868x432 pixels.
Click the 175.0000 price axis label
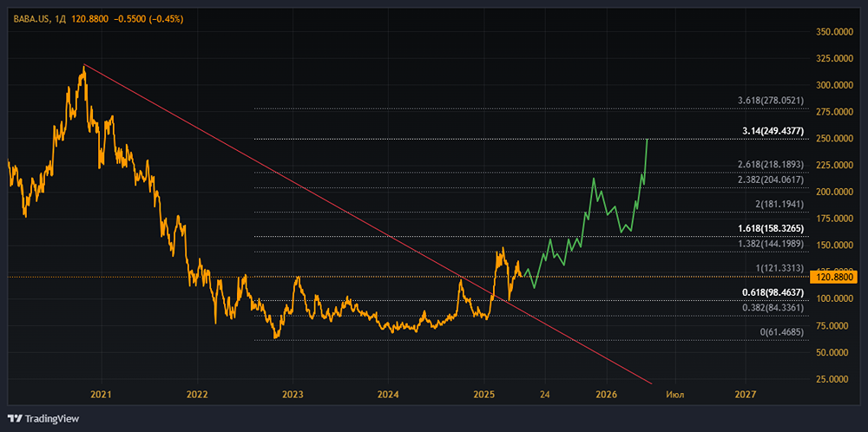pos(836,219)
